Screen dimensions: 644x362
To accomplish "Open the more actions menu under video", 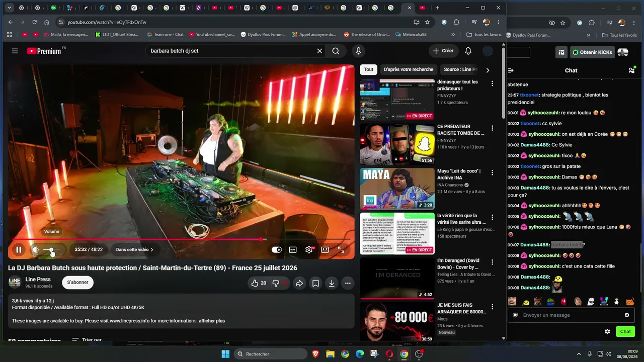I will tap(348, 283).
